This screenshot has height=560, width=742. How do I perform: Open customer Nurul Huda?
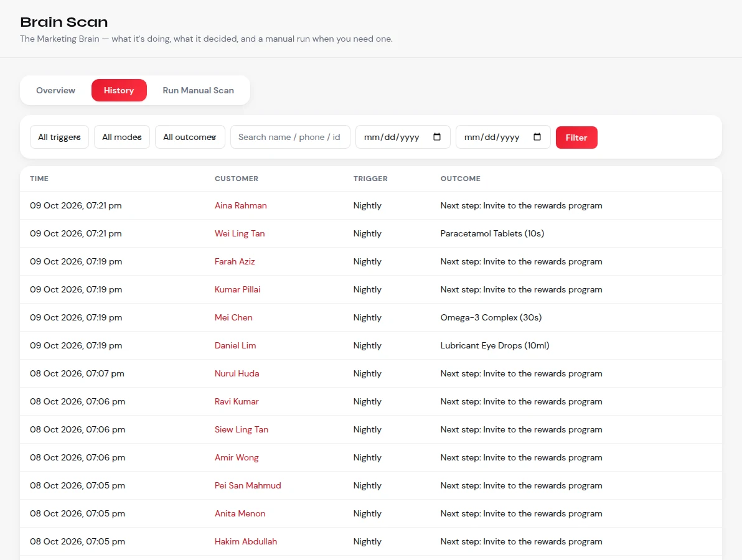point(237,373)
